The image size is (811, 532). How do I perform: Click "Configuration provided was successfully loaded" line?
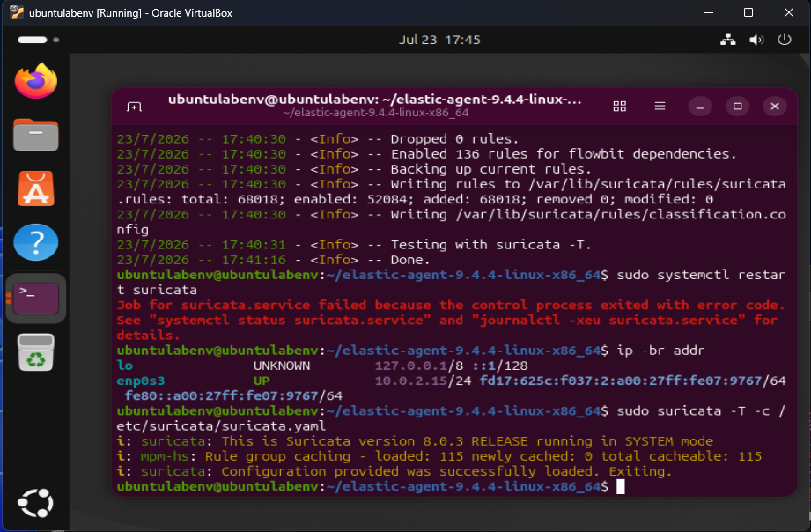point(394,471)
